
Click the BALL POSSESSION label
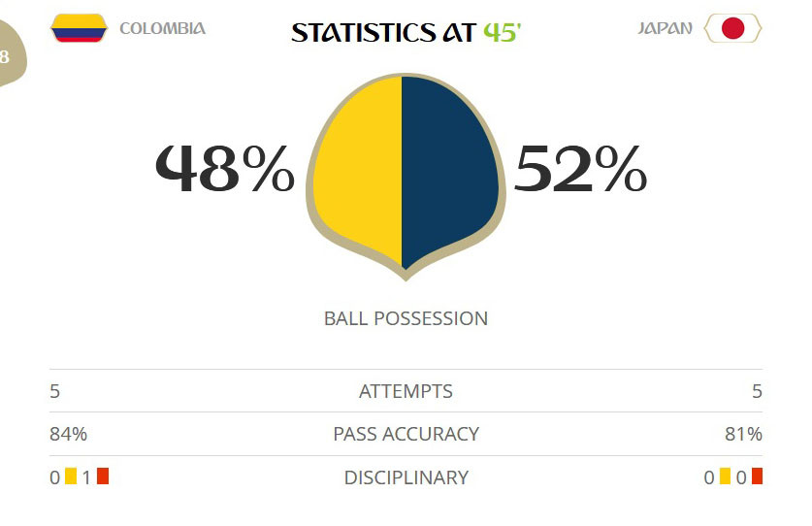(406, 318)
